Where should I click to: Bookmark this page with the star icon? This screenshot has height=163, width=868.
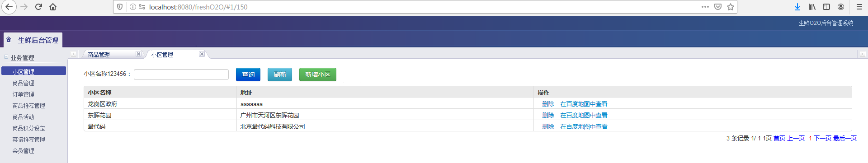[x=730, y=7]
